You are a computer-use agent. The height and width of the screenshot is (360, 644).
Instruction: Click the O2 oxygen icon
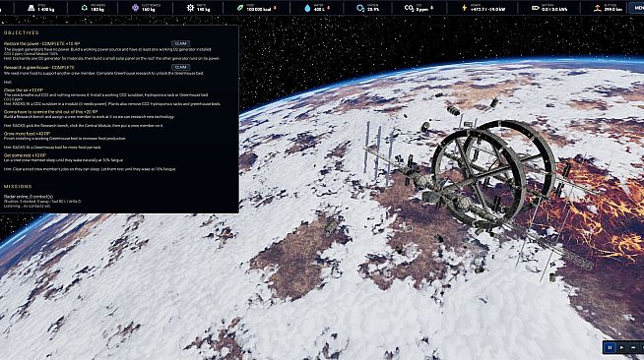360,8
